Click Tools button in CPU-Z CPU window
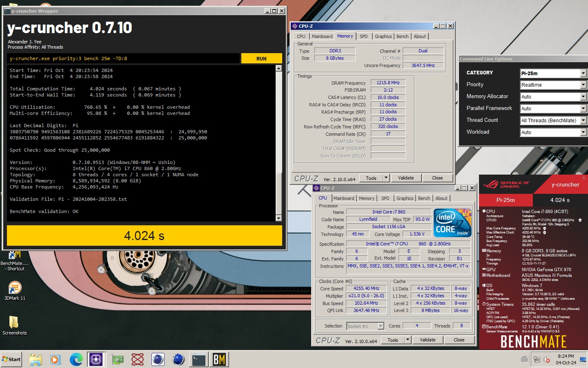This screenshot has height=368, width=588. (x=392, y=340)
